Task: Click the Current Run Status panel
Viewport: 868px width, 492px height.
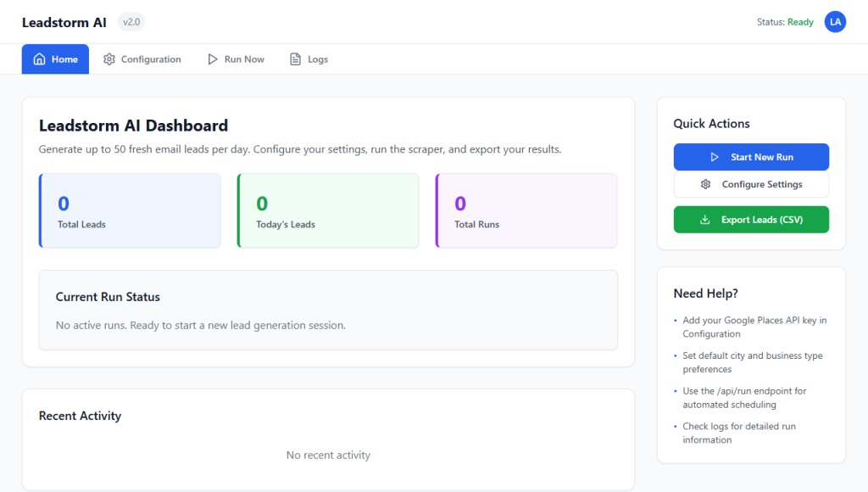Action: (328, 310)
